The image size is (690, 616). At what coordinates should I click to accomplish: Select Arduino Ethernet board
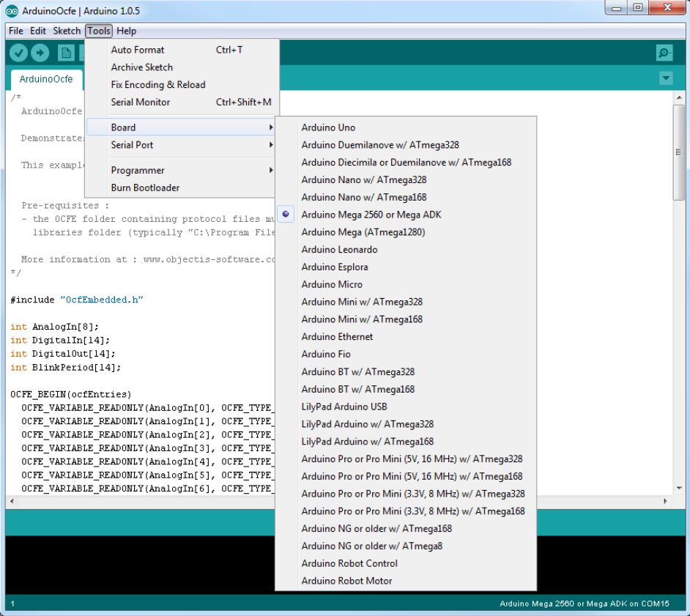tap(405, 337)
